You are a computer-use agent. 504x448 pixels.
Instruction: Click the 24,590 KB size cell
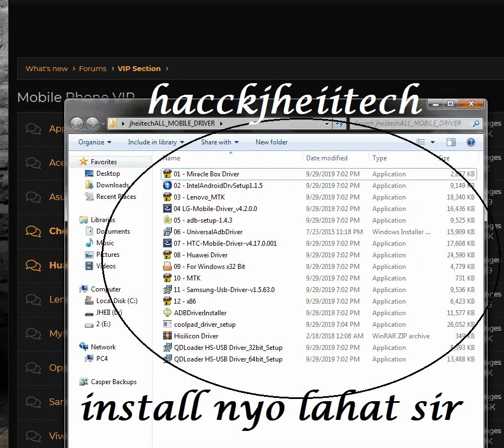(460, 255)
